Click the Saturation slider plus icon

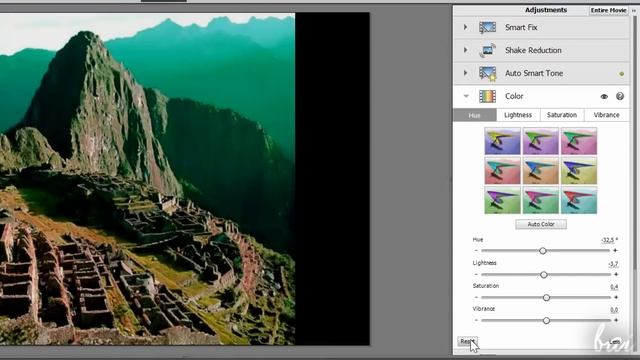point(616,297)
